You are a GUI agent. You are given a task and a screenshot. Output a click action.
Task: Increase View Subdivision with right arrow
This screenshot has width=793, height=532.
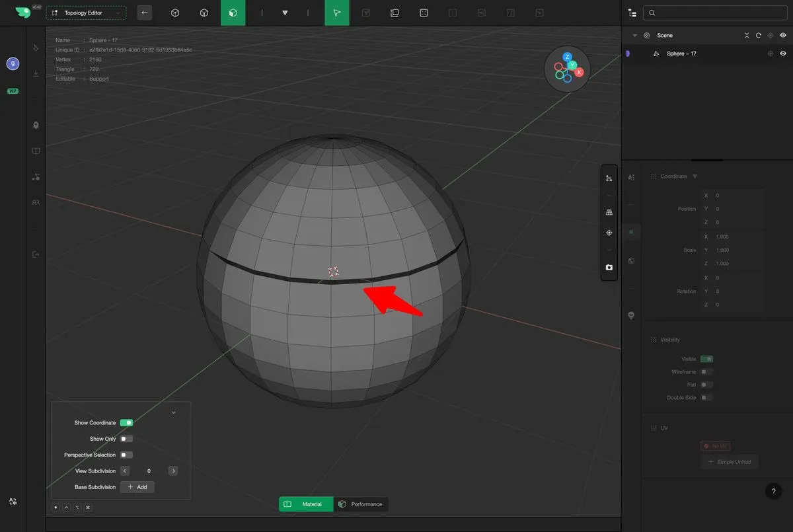(x=173, y=471)
